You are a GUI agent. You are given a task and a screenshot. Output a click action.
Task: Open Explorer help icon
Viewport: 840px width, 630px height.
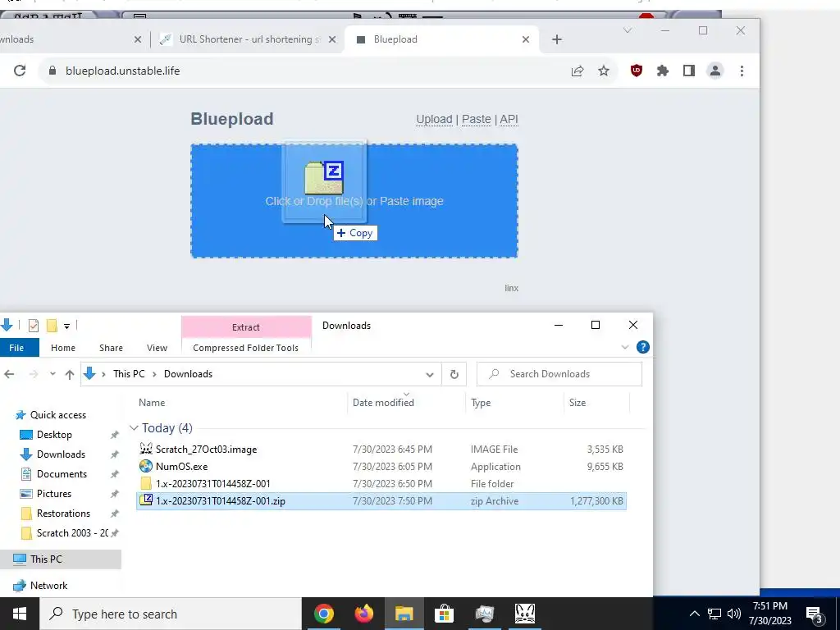(x=643, y=347)
